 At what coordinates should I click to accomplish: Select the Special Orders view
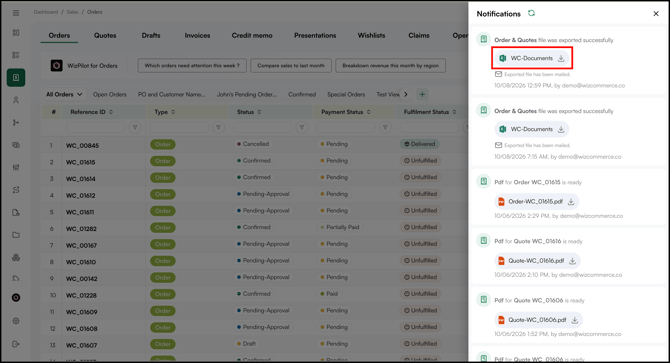click(x=346, y=94)
